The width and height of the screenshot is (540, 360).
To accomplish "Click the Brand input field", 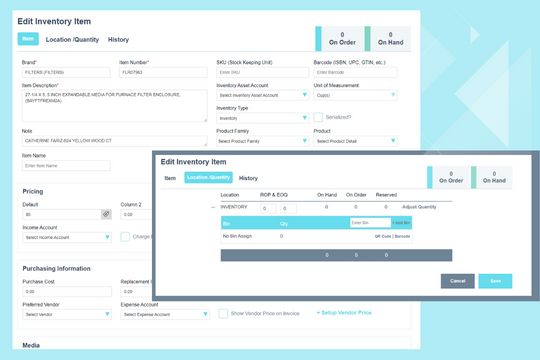I will pyautogui.click(x=66, y=72).
